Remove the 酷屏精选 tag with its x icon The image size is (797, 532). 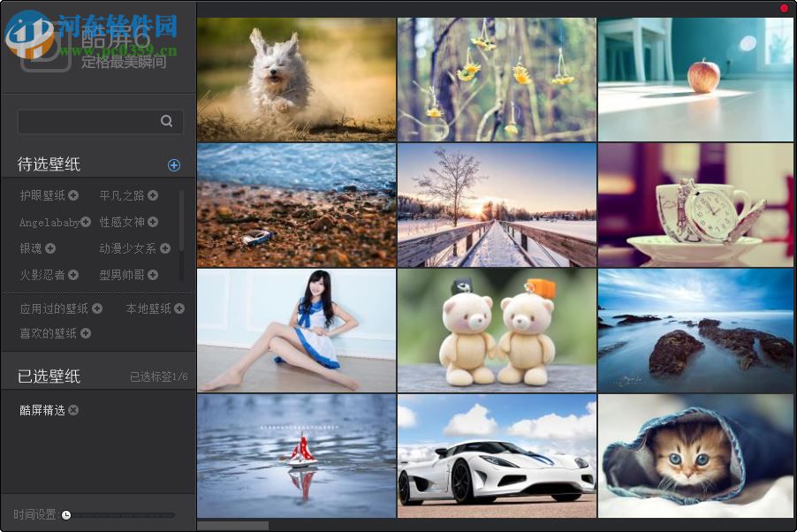(73, 410)
